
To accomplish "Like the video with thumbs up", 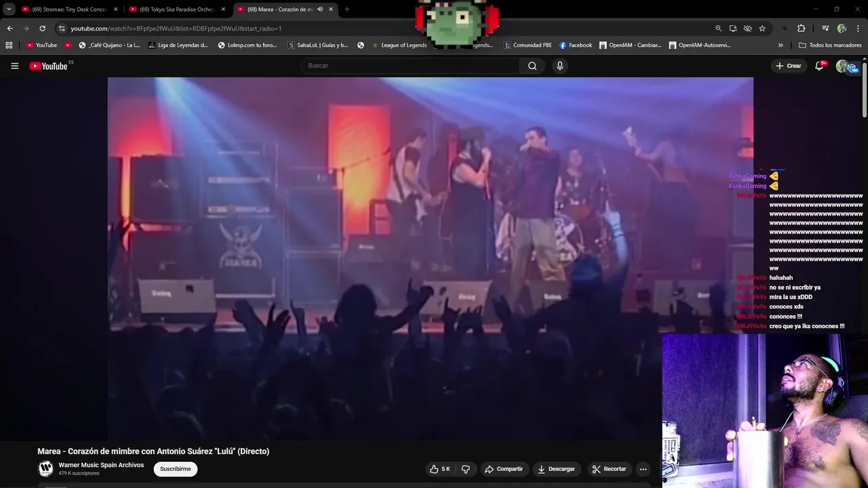I will pos(440,469).
